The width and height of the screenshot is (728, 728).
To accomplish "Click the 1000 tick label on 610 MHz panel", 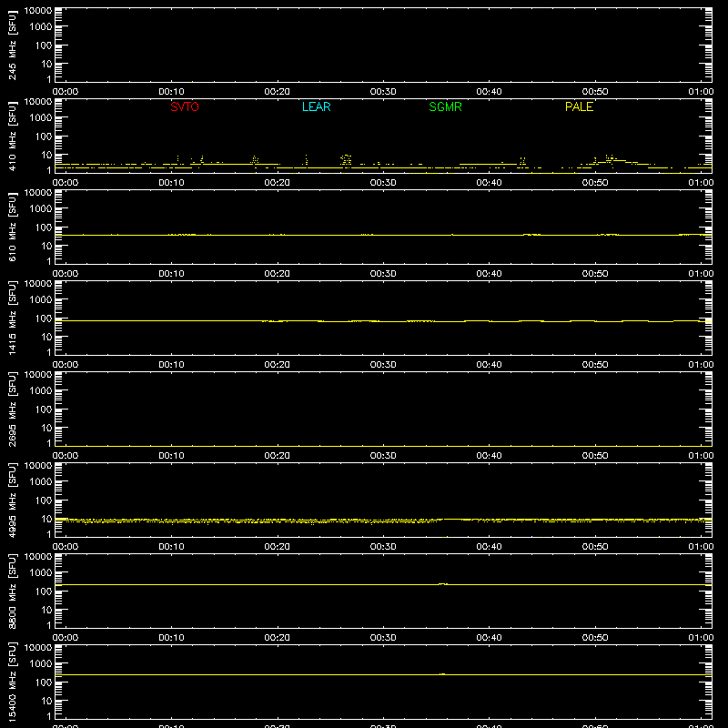I will [x=41, y=209].
